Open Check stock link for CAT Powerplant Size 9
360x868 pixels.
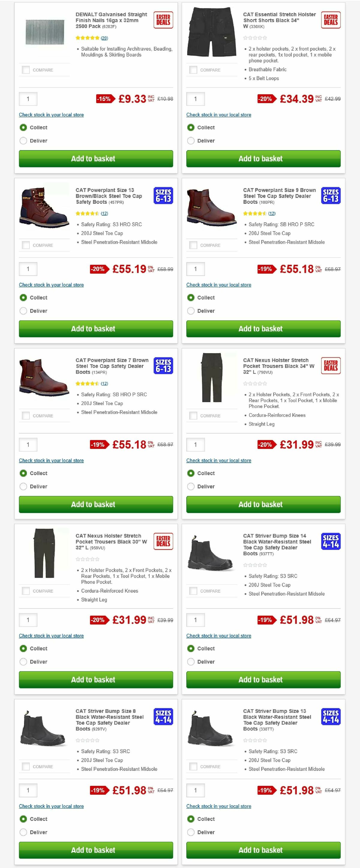219,285
